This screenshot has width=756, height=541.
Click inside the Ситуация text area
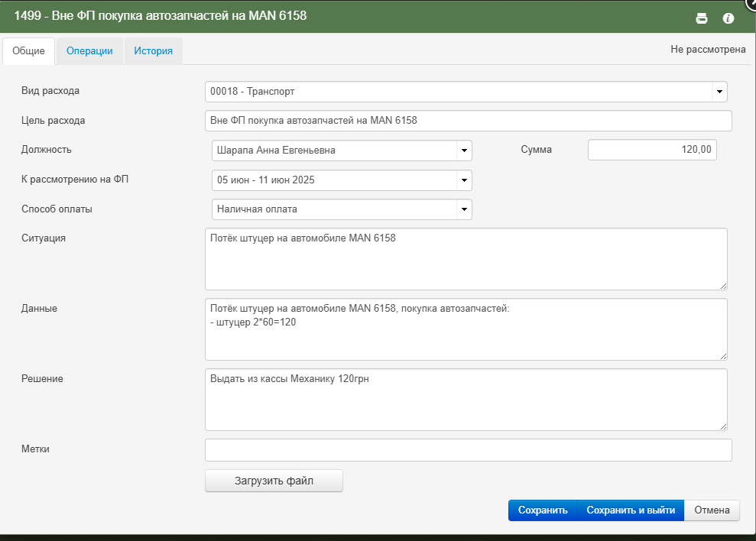click(x=466, y=259)
